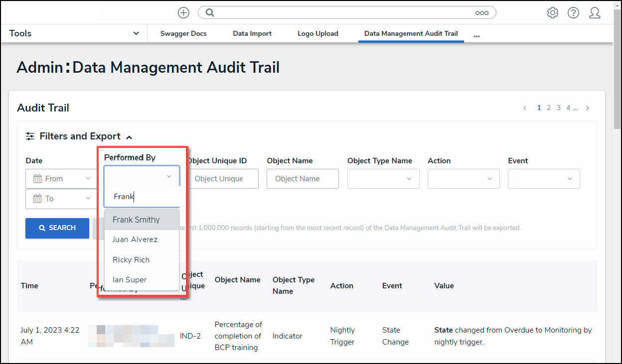This screenshot has height=364, width=622.
Task: Click the State Change cell
Action: pos(395,336)
